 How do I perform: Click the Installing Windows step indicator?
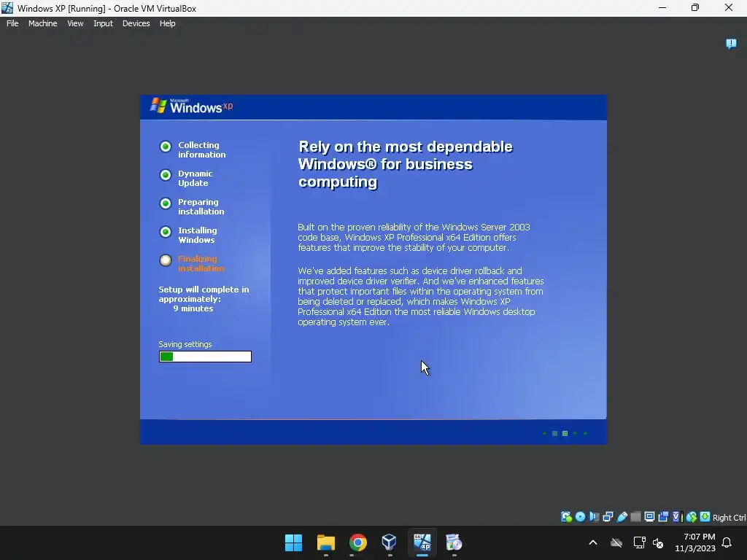tap(166, 232)
